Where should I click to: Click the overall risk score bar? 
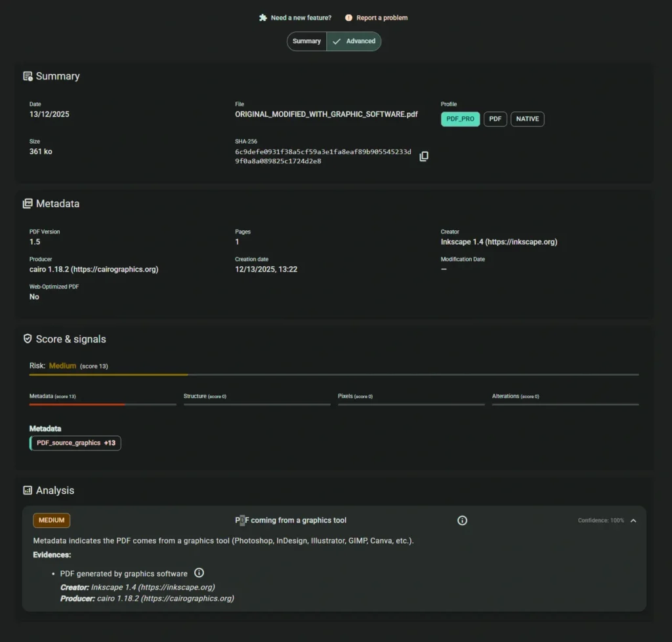pyautogui.click(x=334, y=374)
